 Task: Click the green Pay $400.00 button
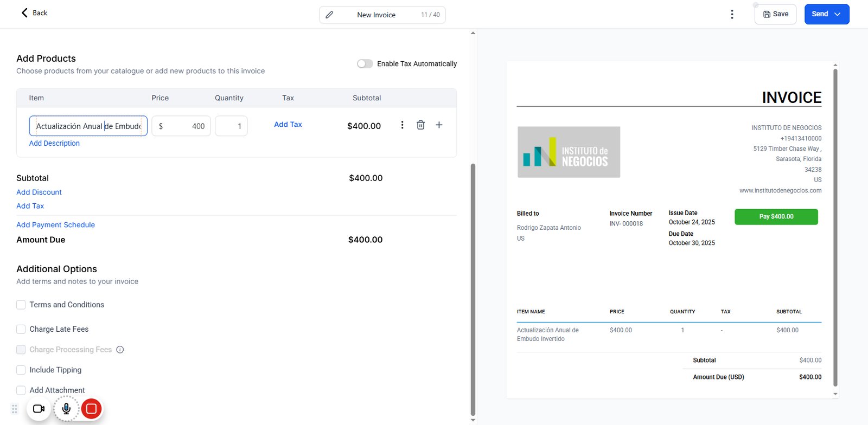point(776,216)
